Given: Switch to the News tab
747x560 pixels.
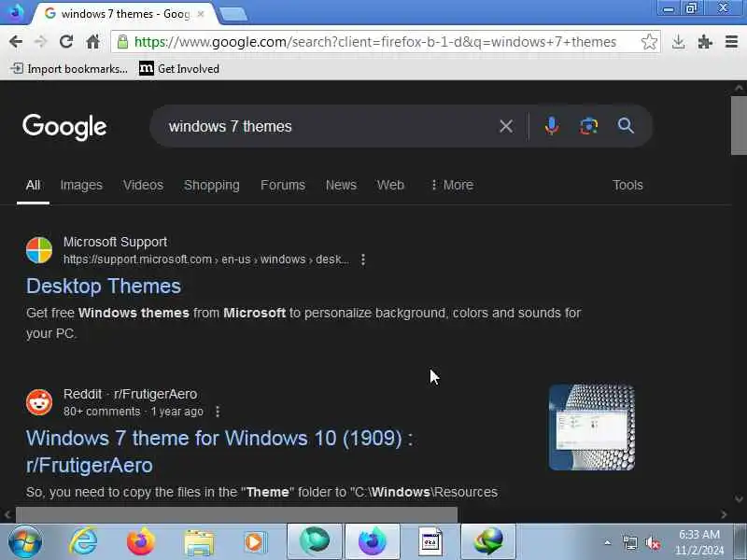Looking at the screenshot, I should [341, 185].
